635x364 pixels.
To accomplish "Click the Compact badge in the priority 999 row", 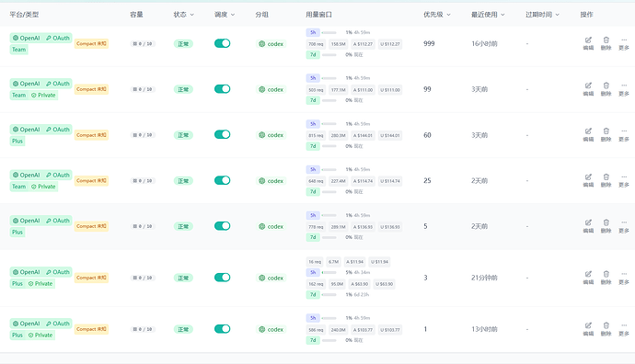I will point(91,44).
